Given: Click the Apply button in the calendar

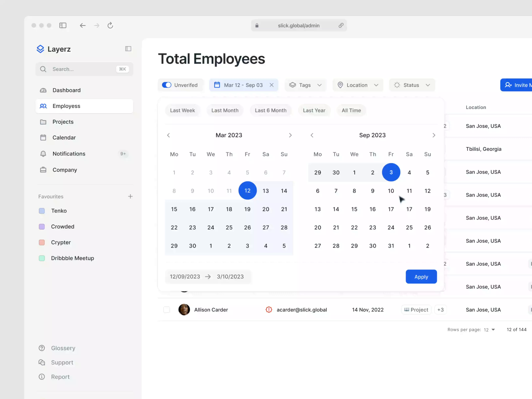Looking at the screenshot, I should pos(421,277).
